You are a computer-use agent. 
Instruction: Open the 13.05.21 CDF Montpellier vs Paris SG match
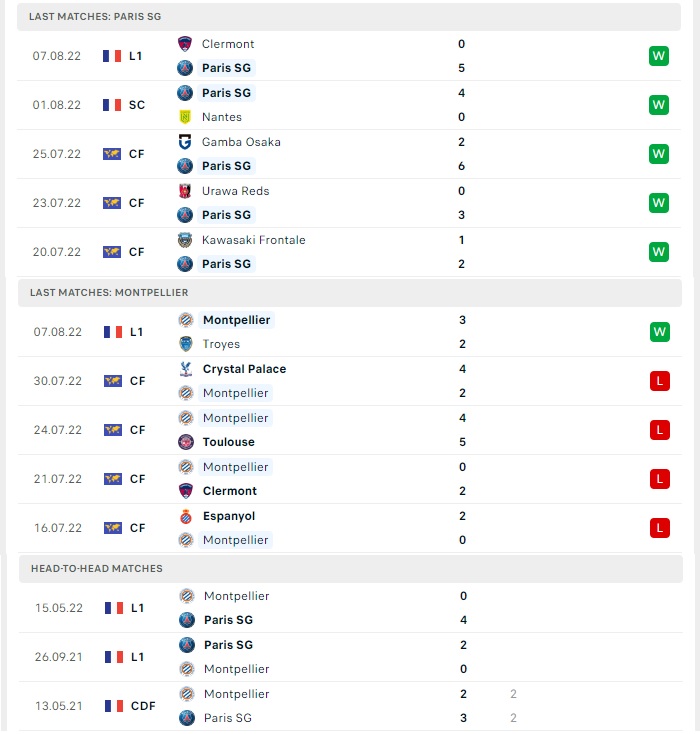[351, 706]
